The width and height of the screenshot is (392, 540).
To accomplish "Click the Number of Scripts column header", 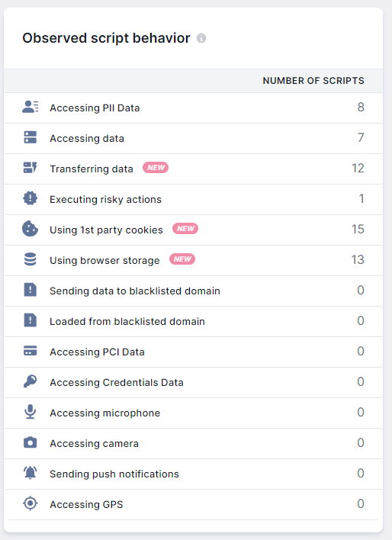I will click(313, 81).
